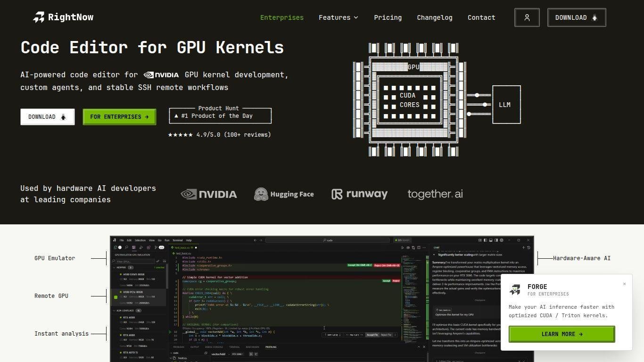644x362 pixels.
Task: Collapse the Hopper GPU group
Action: point(114,267)
